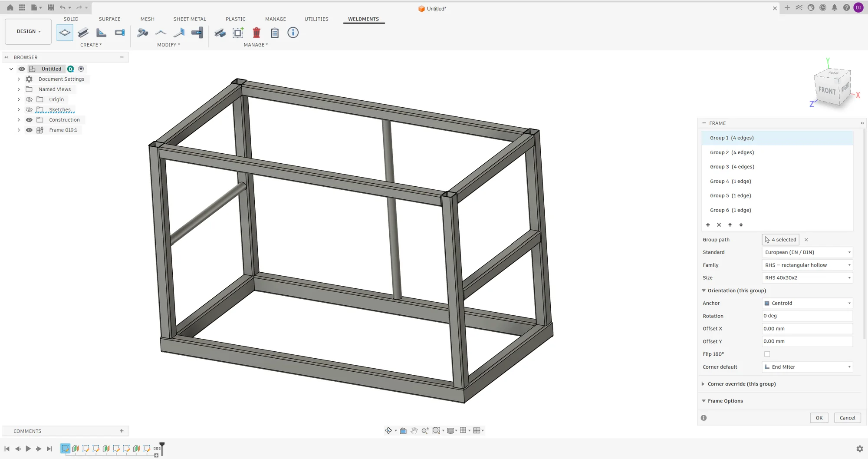Click the Zoom Window fit tool
This screenshot has height=459, width=868.
pyautogui.click(x=436, y=430)
